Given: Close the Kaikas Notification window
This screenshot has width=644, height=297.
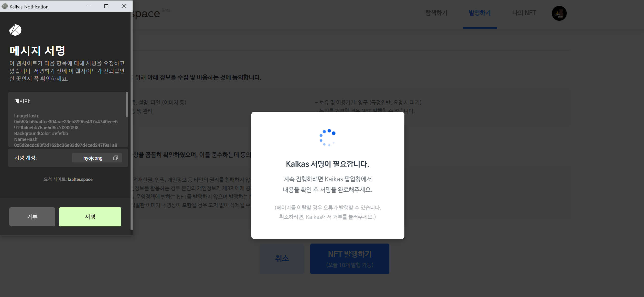Looking at the screenshot, I should (124, 6).
